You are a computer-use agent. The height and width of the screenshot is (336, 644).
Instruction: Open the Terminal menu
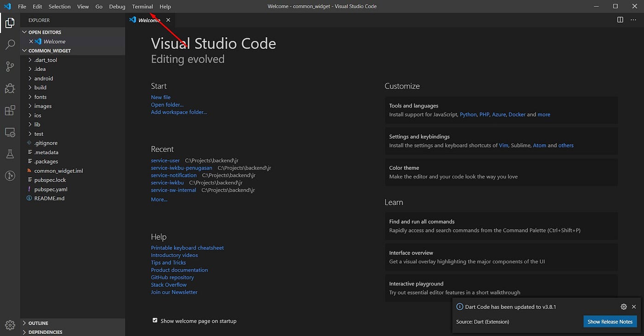142,6
